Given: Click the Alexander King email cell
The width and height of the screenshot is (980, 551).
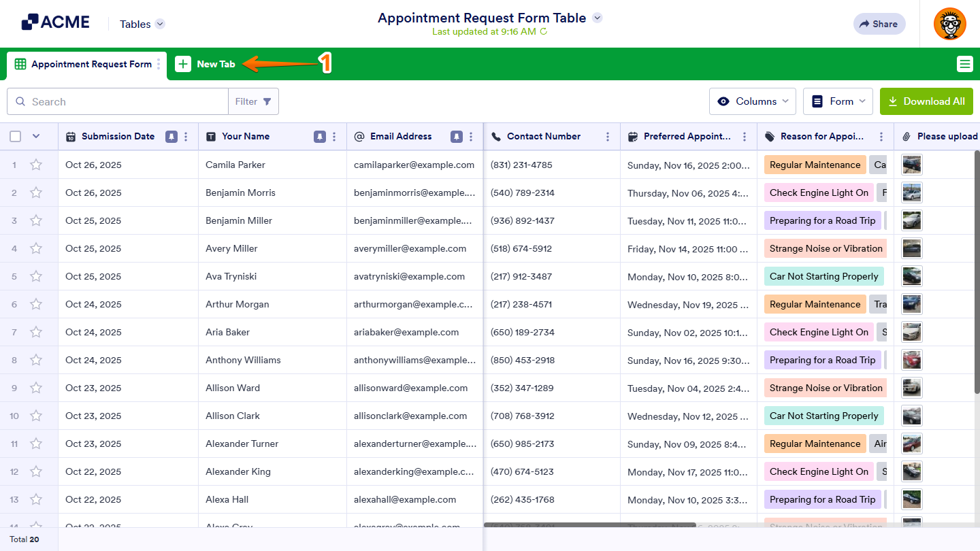Looking at the screenshot, I should coord(414,471).
